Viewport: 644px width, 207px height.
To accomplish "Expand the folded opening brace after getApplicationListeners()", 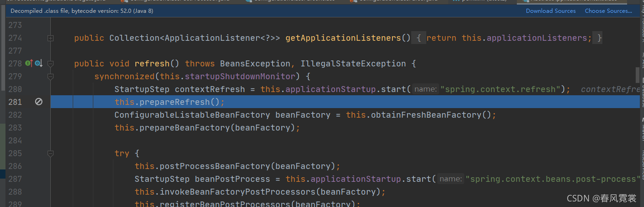I will [x=418, y=38].
